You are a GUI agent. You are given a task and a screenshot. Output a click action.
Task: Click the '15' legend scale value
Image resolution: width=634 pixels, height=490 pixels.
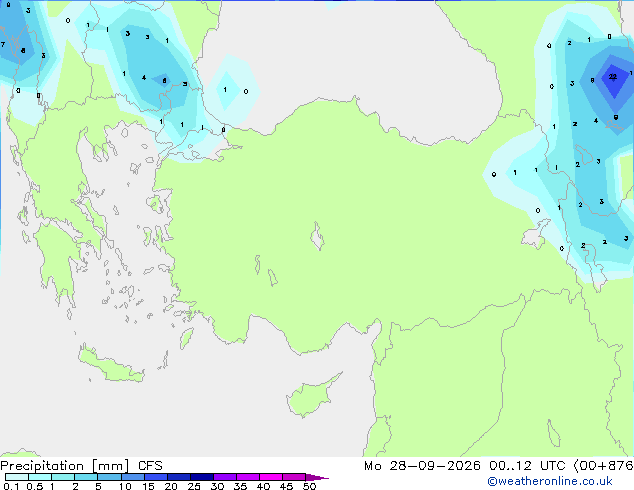pyautogui.click(x=148, y=486)
